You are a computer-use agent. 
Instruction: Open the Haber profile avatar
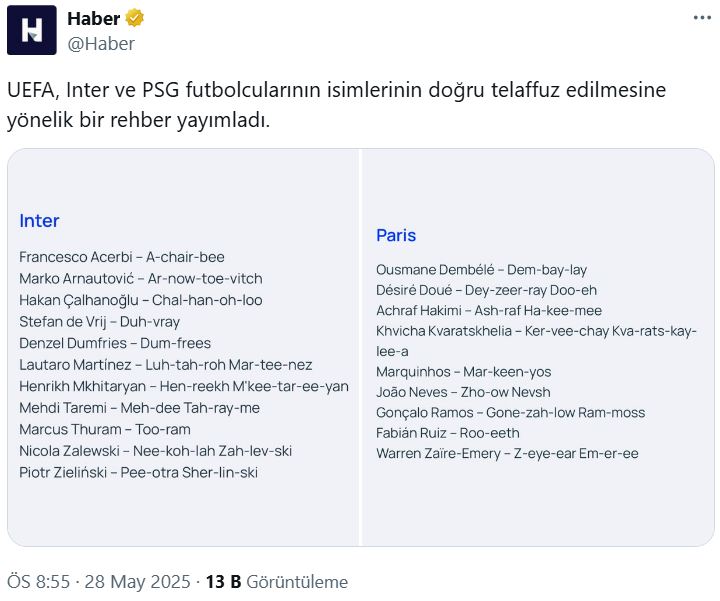(x=32, y=30)
